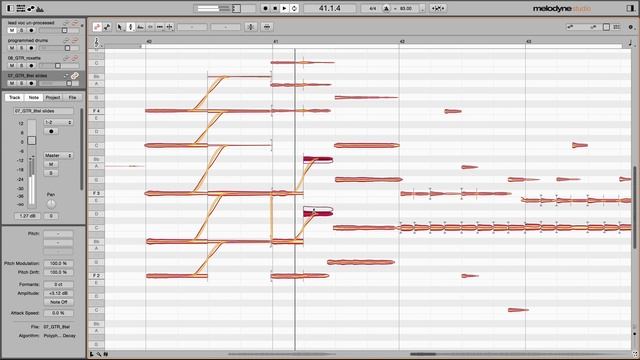Viewport: 640px width, 360px height.
Task: Open the editor settings gear menu
Action: (x=631, y=27)
